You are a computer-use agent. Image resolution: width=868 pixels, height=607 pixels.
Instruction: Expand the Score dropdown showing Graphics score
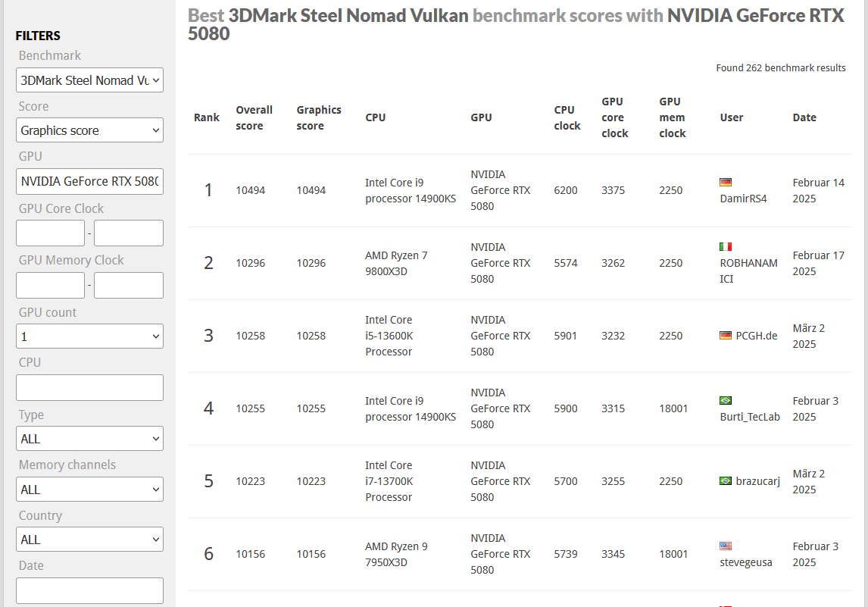point(89,130)
